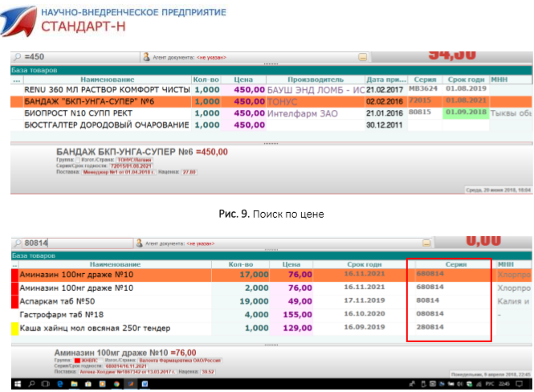Open the notification center icon
This screenshot has height=392, width=534.
tap(519, 384)
